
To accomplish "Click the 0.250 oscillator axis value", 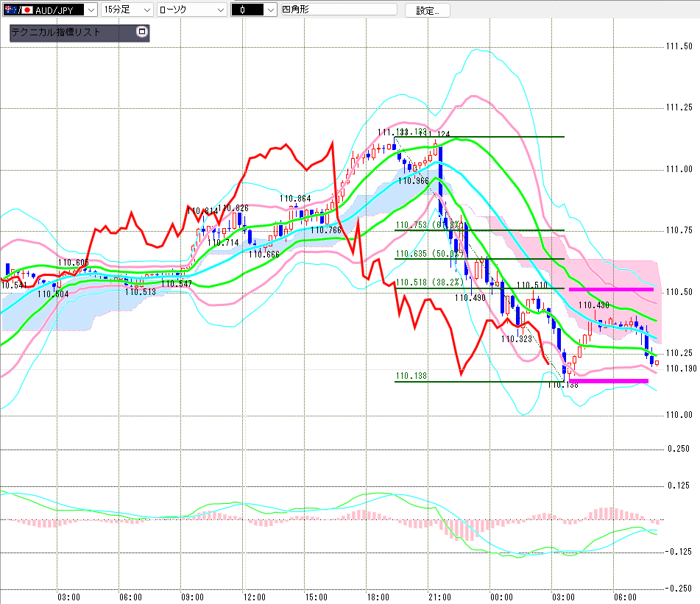I will (679, 449).
